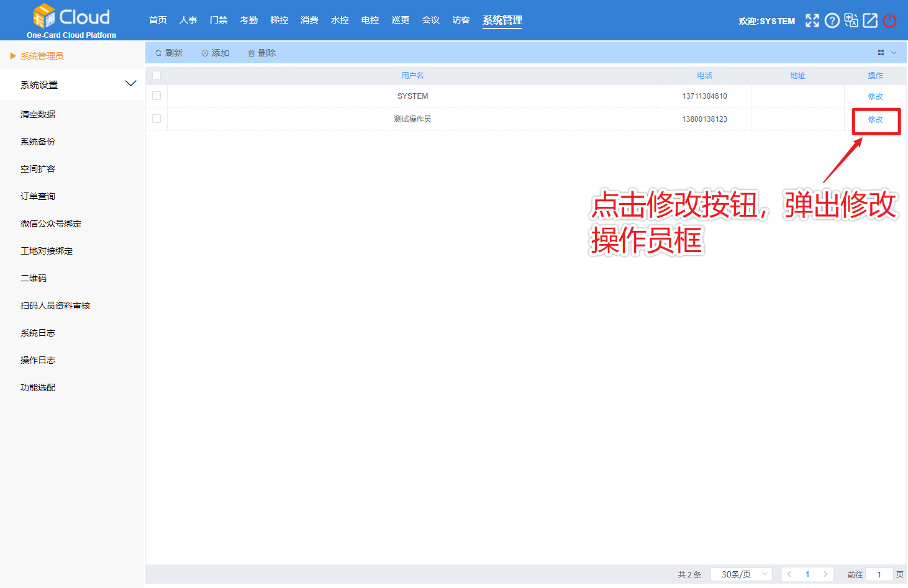This screenshot has height=588, width=908.
Task: Click the chevron next to the grid icon
Action: tap(894, 52)
